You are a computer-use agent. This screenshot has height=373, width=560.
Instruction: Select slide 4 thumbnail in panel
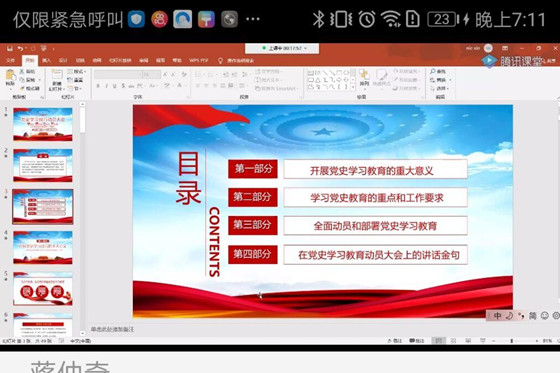(x=43, y=248)
